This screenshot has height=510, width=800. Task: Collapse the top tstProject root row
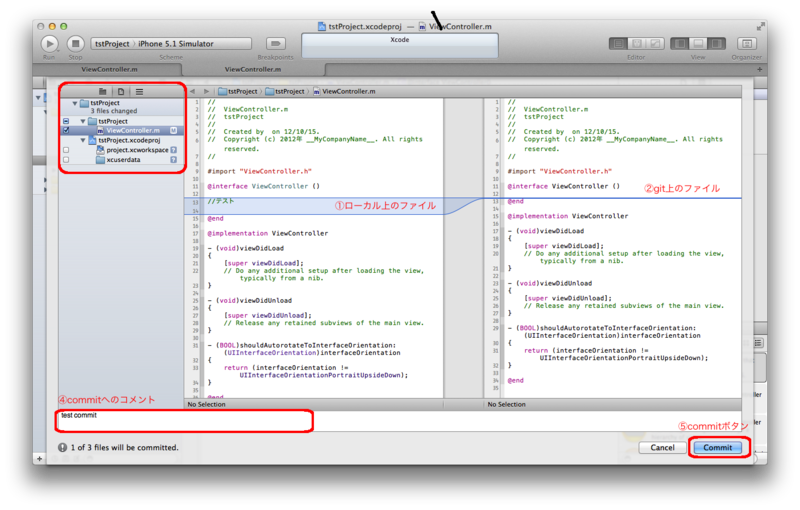coord(75,103)
